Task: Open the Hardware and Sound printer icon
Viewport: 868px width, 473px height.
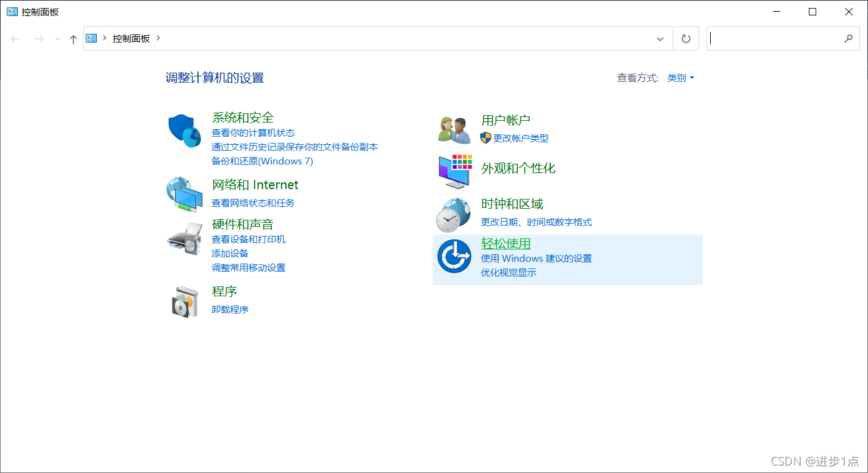Action: (x=185, y=239)
